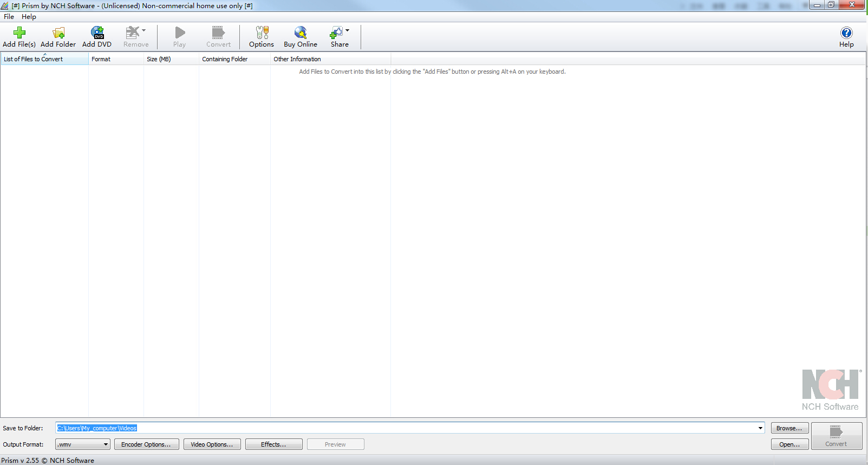The width and height of the screenshot is (868, 465).
Task: Expand the Save to Folder path dropdown
Action: (760, 428)
